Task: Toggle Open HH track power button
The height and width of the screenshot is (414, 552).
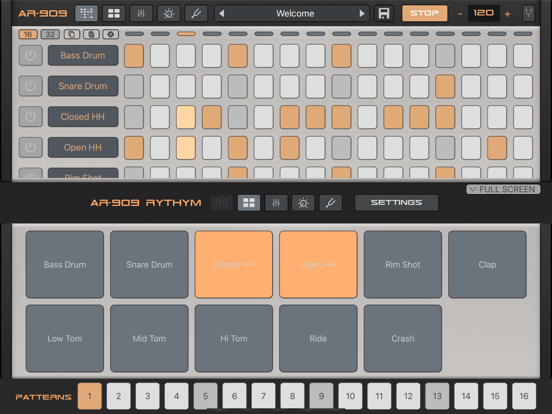Action: [31, 147]
